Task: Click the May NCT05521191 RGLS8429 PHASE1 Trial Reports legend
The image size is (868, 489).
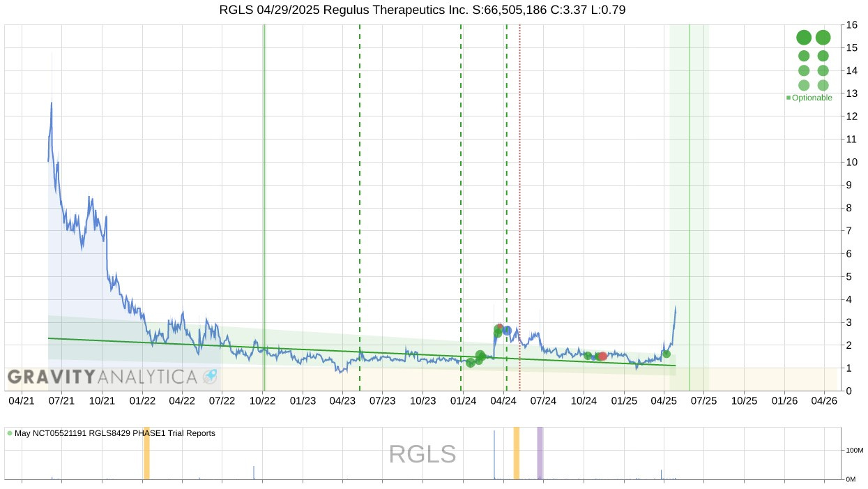Action: 115,433
